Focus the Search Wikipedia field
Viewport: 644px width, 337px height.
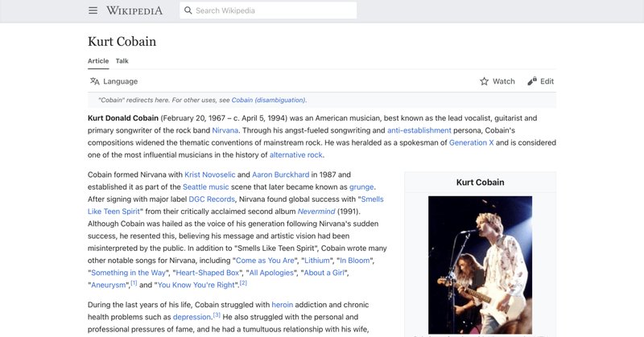(x=268, y=10)
